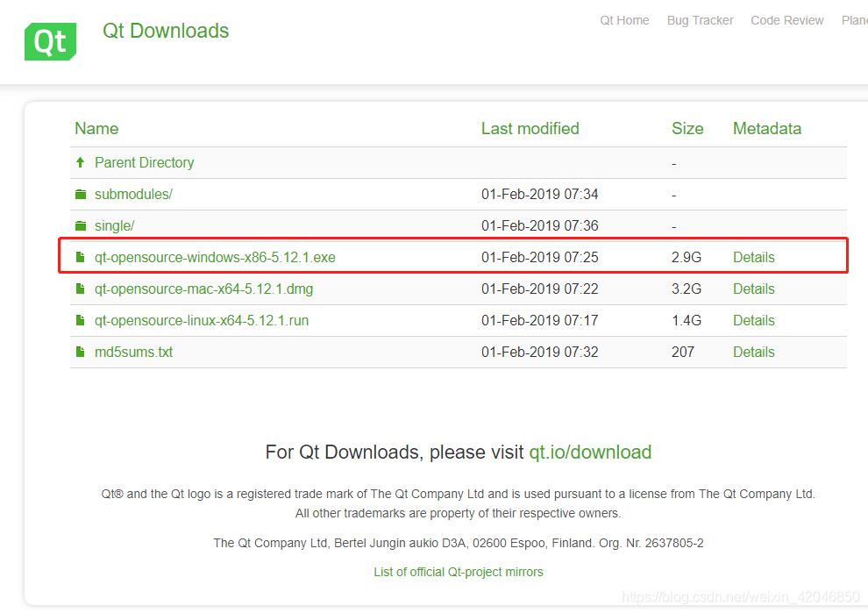This screenshot has width=868, height=613.
Task: Click the date 01-Feb-2019 07:17
Action: pos(540,321)
